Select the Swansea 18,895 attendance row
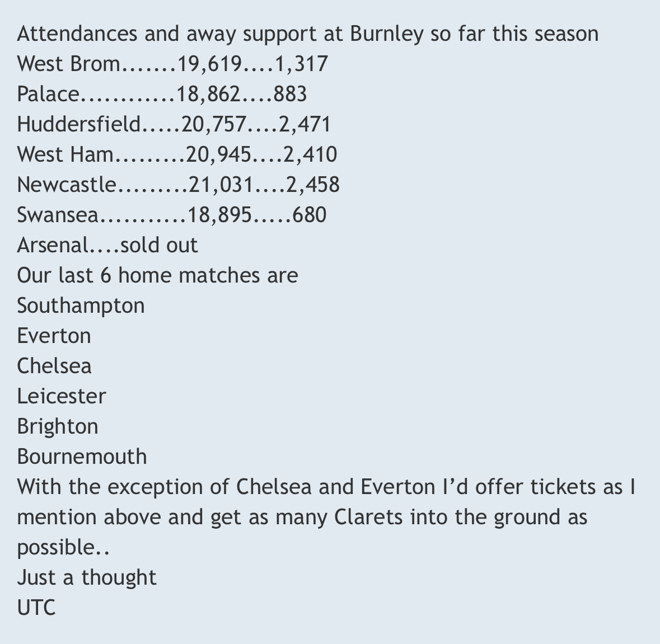Viewport: 660px width, 644px height. 171,215
